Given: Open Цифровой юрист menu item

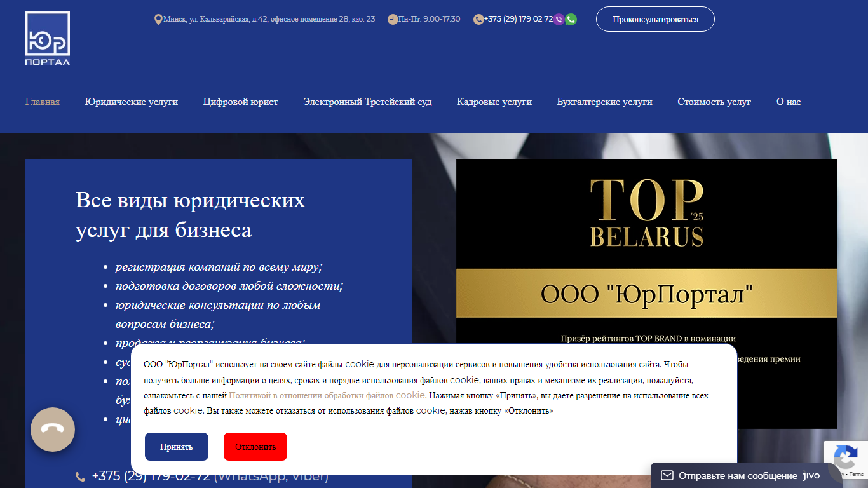Looking at the screenshot, I should (241, 102).
